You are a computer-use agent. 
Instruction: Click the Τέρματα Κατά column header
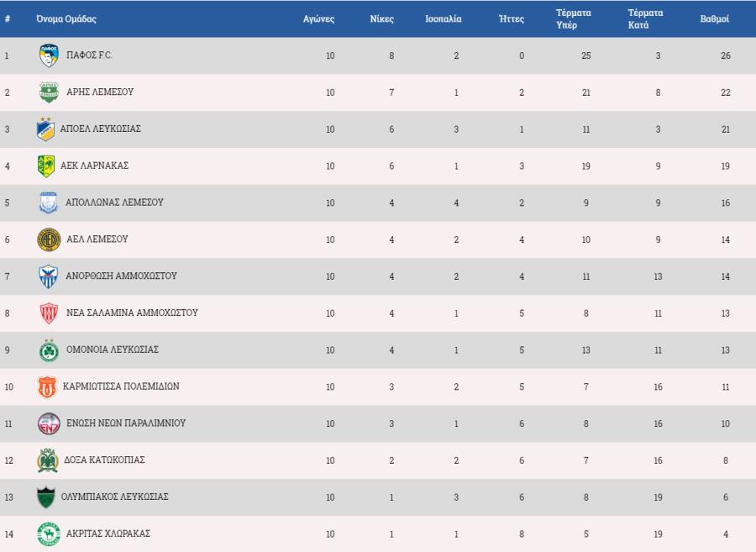point(645,18)
